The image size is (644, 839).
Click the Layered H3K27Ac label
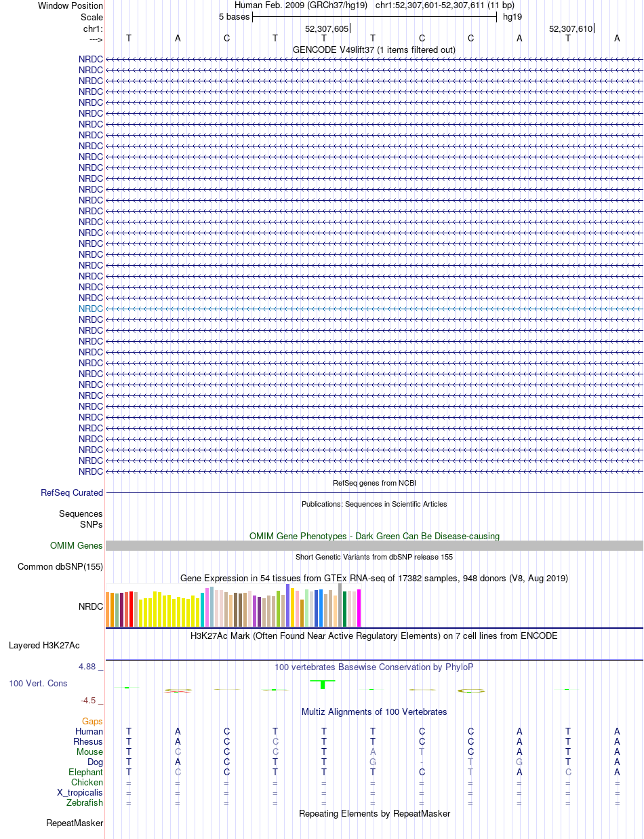(x=44, y=646)
